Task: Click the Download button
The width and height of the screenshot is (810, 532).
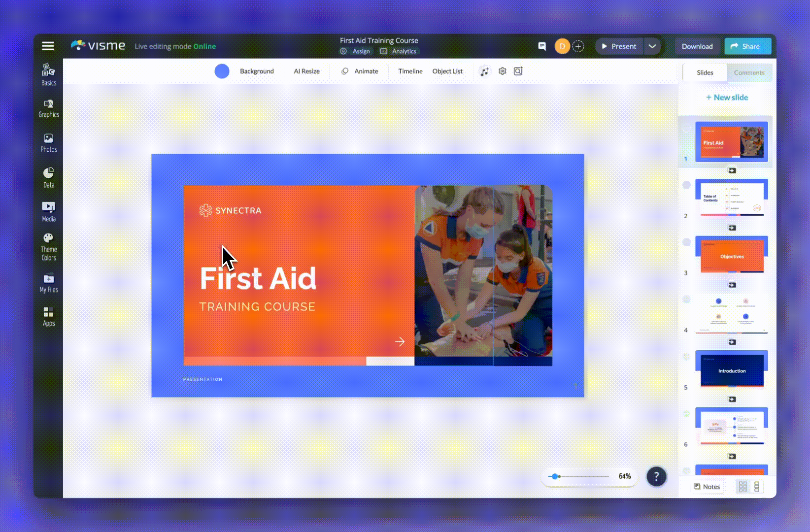Action: 697,46
